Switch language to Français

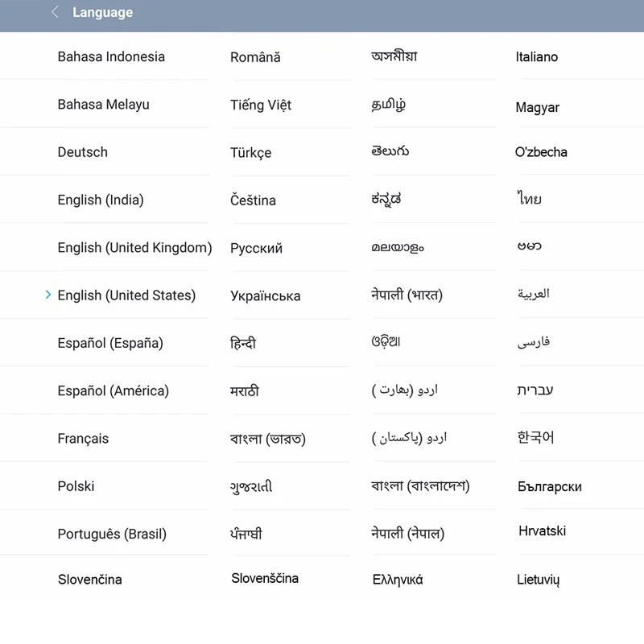pos(83,439)
